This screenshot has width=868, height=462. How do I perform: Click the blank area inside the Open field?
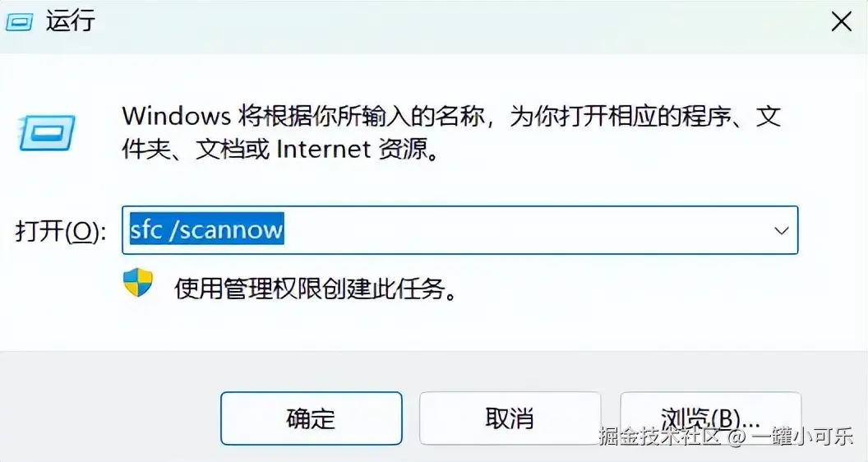pyautogui.click(x=526, y=230)
